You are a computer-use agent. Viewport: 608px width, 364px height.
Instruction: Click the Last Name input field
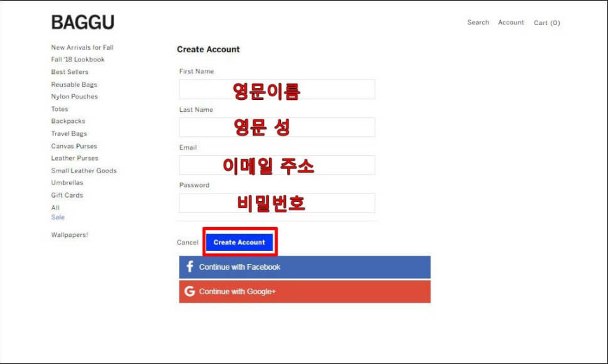tap(277, 127)
